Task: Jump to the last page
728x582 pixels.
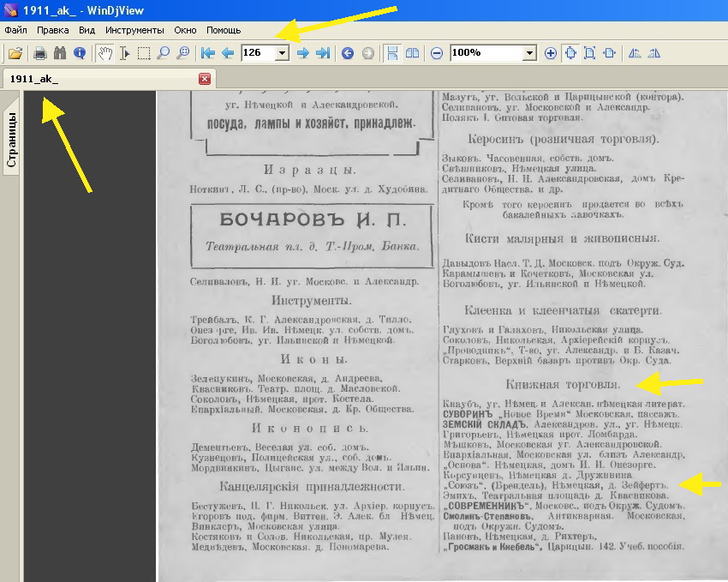Action: (323, 53)
